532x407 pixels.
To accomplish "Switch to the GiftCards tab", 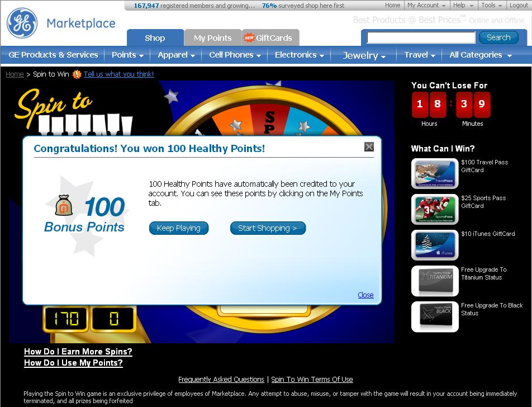I will tap(270, 37).
